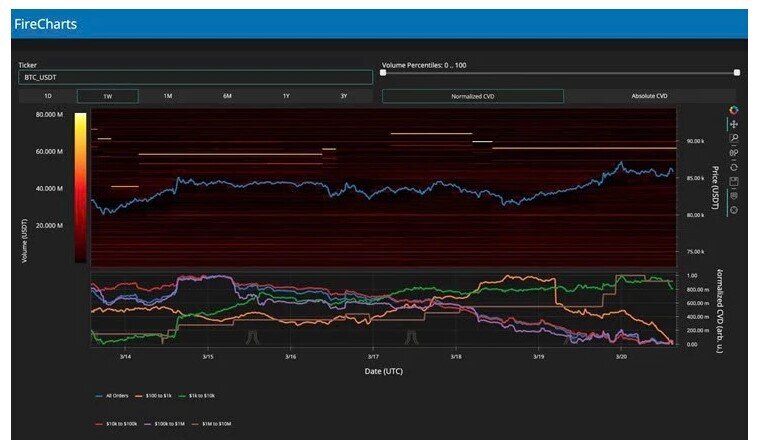757x446 pixels.
Task: Click the BTC_USDT ticker input field
Action: click(196, 77)
